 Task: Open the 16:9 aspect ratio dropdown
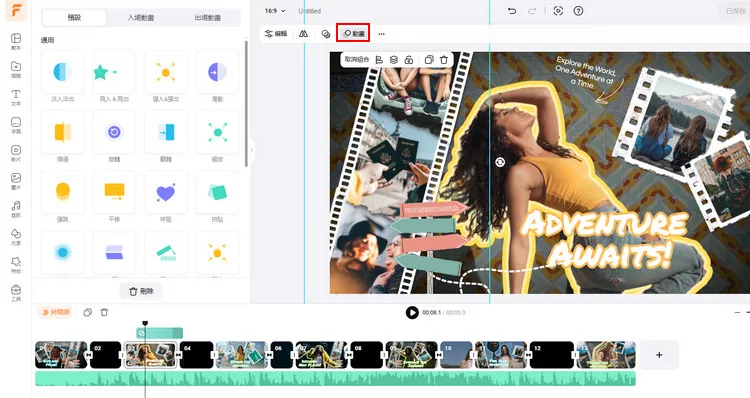pos(275,11)
